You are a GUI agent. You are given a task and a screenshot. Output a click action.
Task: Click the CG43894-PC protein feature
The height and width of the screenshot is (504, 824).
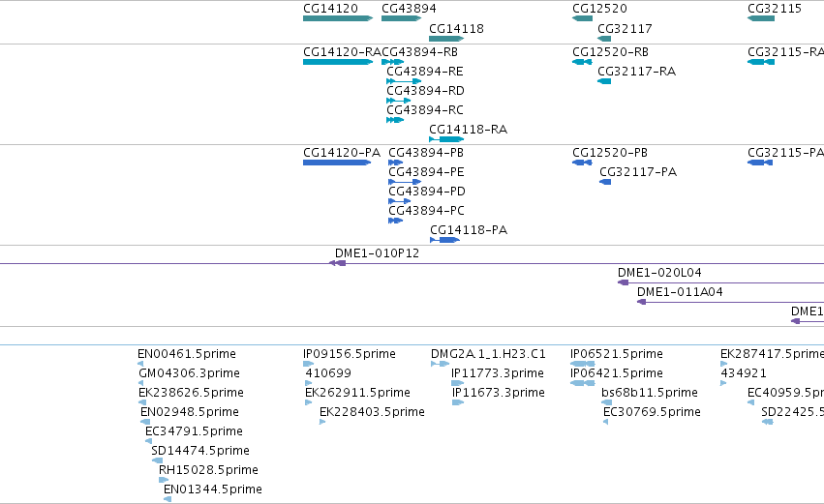(x=395, y=221)
